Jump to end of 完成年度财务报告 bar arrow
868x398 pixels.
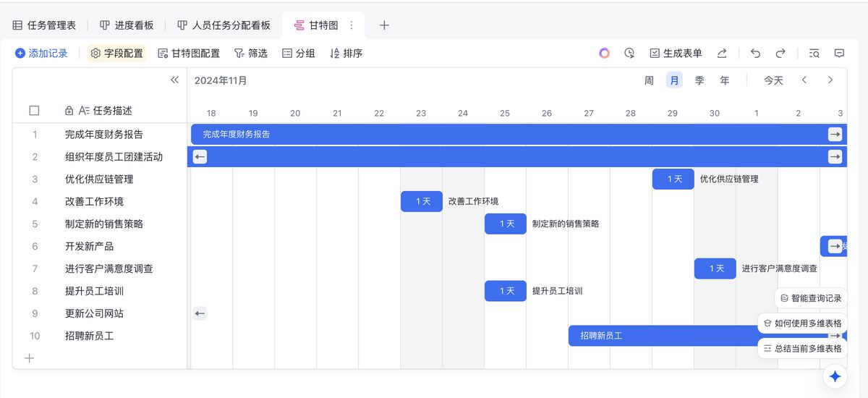(835, 134)
